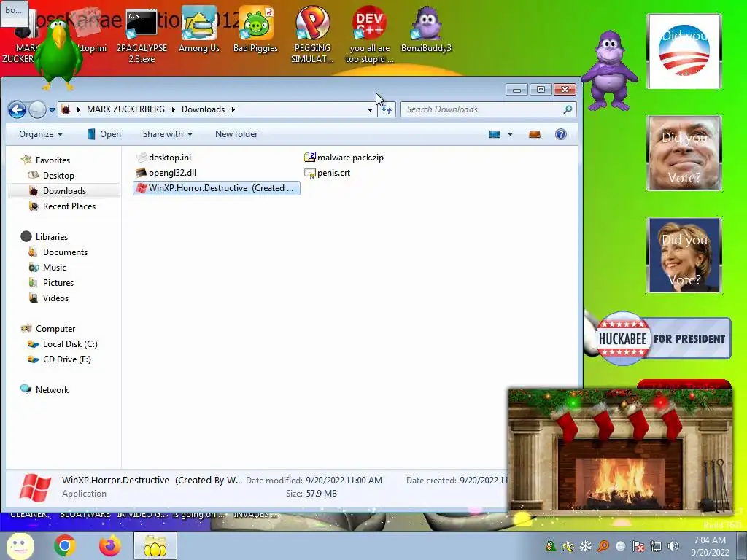Image resolution: width=747 pixels, height=560 pixels.
Task: Click the change view icon
Action: pos(495,134)
